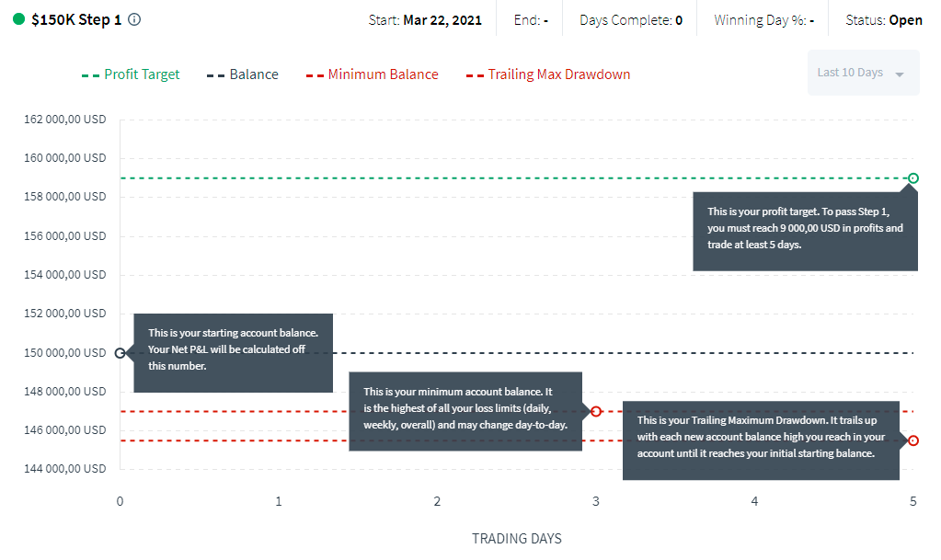Screen dimensions: 941x560
Task: Open the Last 10 Days dropdown
Action: tap(863, 73)
